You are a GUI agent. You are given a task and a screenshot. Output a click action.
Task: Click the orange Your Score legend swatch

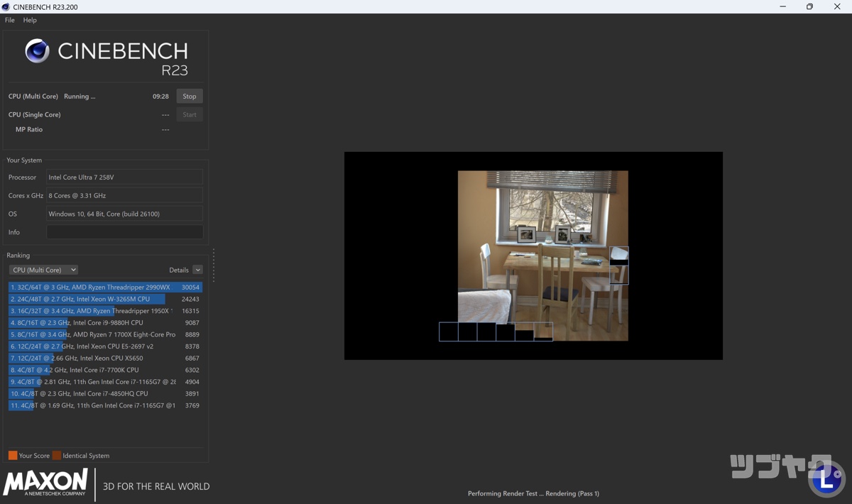[x=13, y=455]
